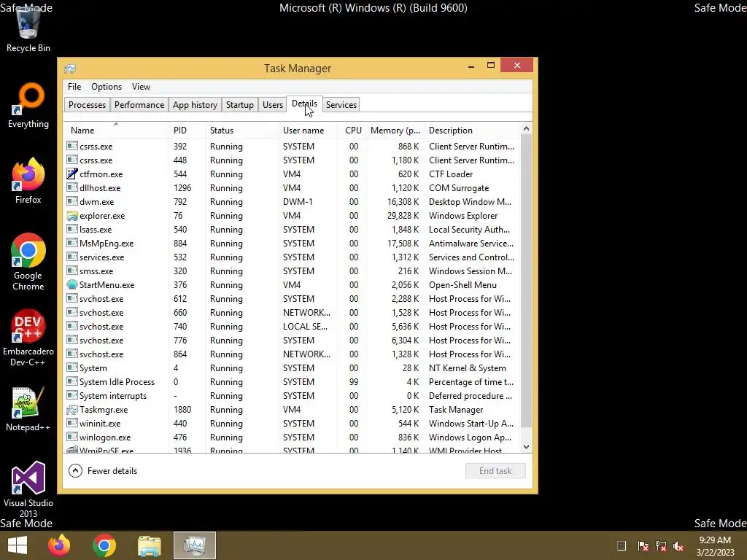Click the scrollbar down arrow
Viewport: 747px width, 560px height.
point(526,447)
